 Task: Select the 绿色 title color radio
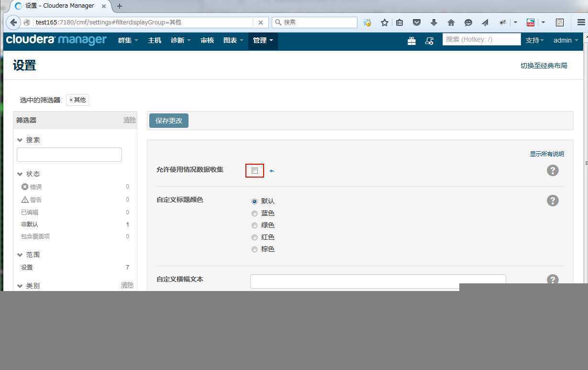(x=255, y=225)
